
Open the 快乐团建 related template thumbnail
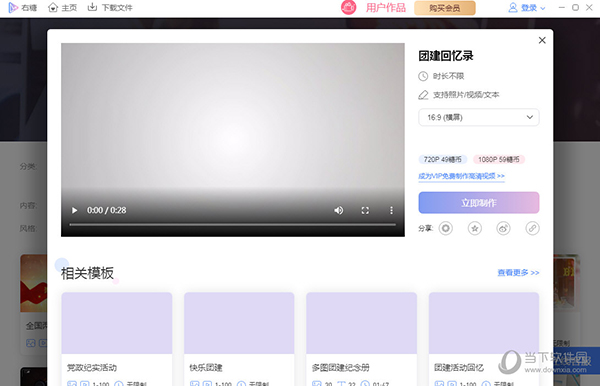[x=239, y=323]
